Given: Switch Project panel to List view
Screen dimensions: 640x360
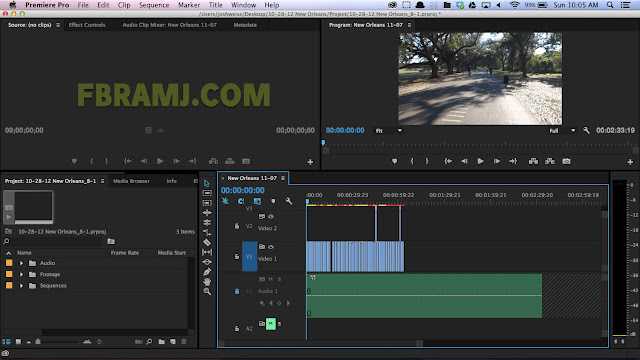Looking at the screenshot, I should coord(7,341).
